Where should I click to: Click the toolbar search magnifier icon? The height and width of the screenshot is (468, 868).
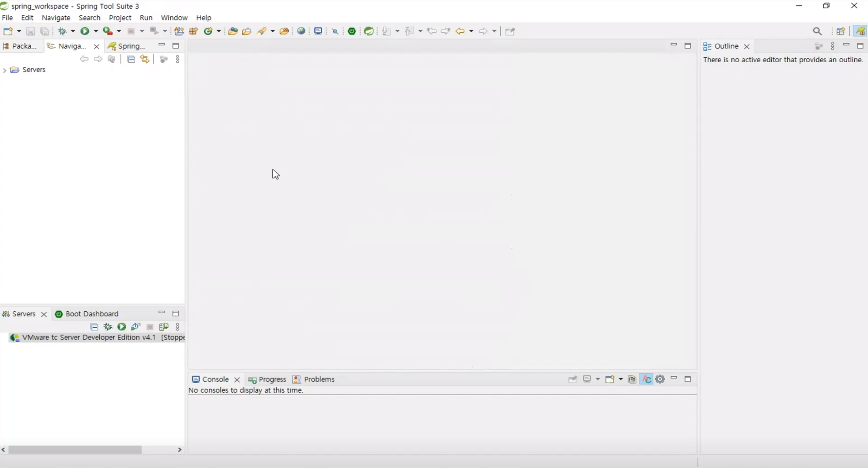point(817,31)
